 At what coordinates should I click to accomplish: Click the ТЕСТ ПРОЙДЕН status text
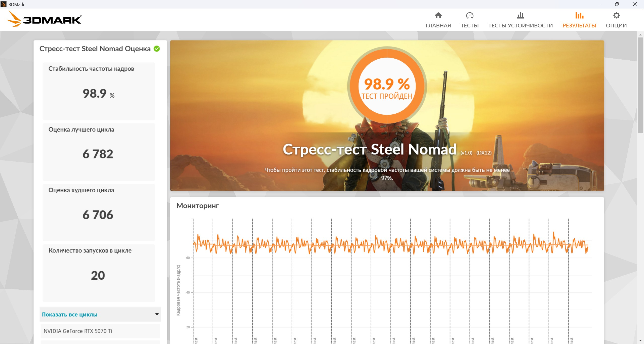387,96
